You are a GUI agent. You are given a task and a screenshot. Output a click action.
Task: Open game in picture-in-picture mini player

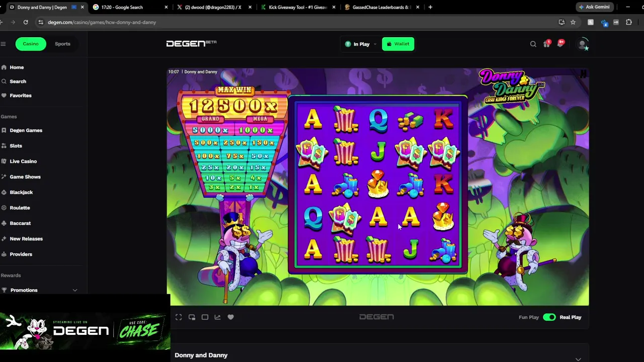192,317
